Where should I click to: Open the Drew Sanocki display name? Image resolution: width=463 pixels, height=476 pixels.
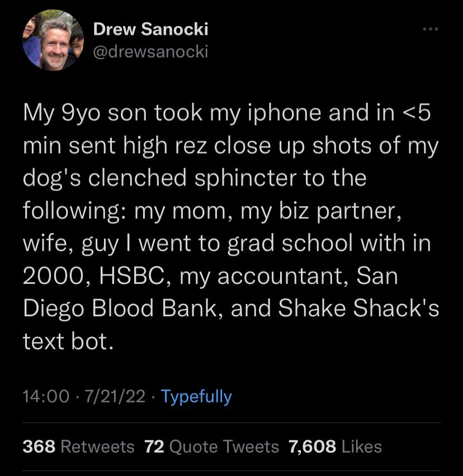pos(150,29)
